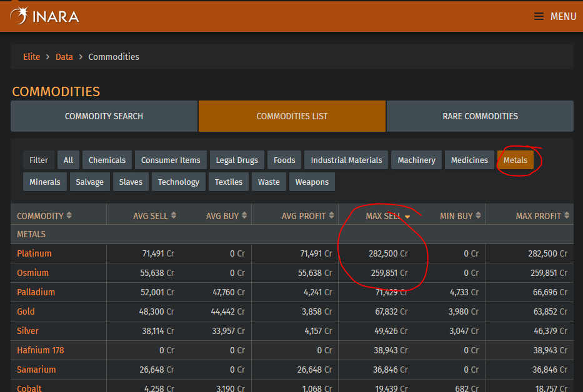Sort by MAX PROFIT column arrows
583x392 pixels.
[x=567, y=215]
